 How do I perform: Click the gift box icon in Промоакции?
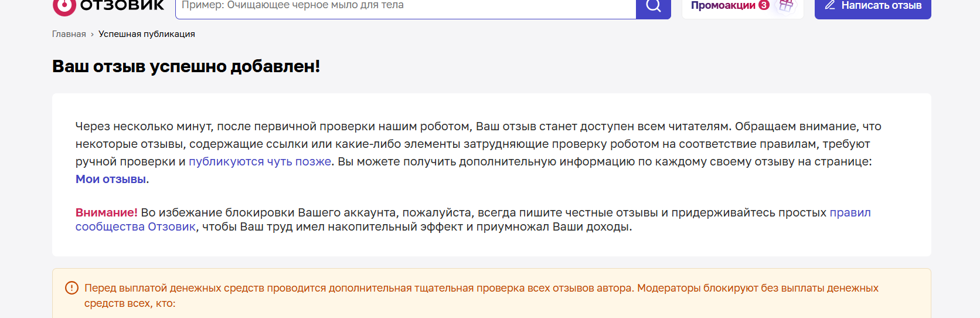pos(786,6)
